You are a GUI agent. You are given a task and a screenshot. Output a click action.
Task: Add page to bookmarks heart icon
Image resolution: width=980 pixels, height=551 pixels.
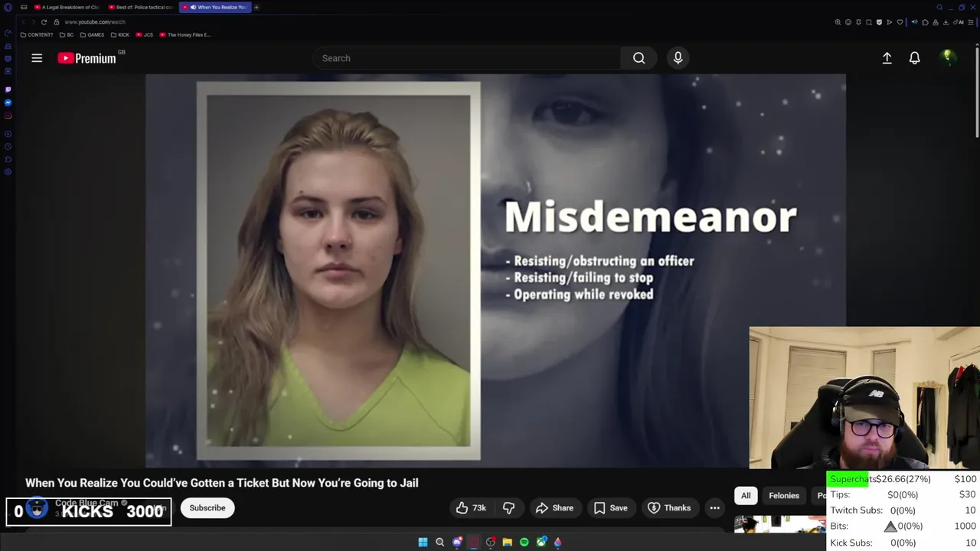coord(900,22)
